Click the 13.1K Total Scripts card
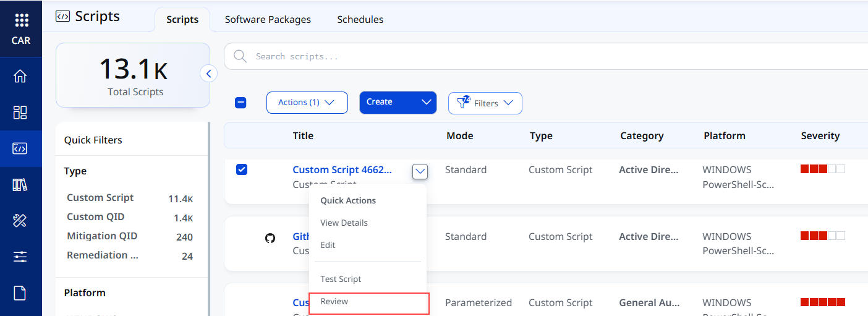This screenshot has width=868, height=316. pos(133,75)
